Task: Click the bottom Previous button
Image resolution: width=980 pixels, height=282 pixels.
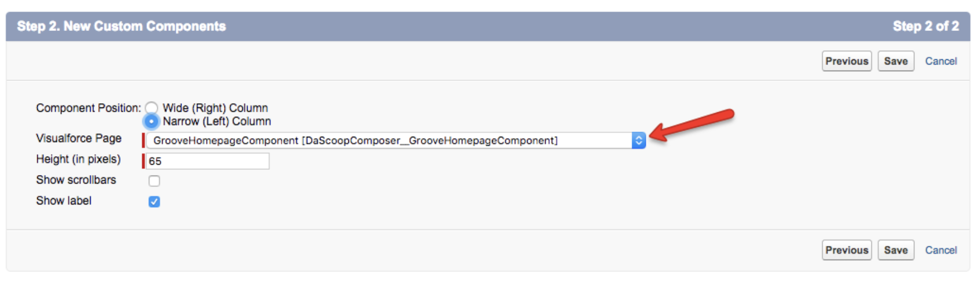Action: [x=847, y=250]
